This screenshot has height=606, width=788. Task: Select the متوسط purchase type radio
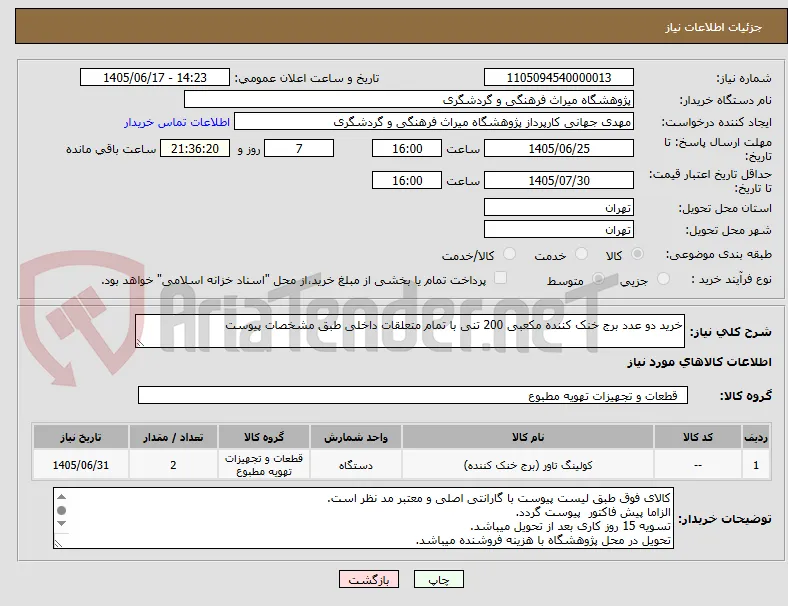pos(598,278)
